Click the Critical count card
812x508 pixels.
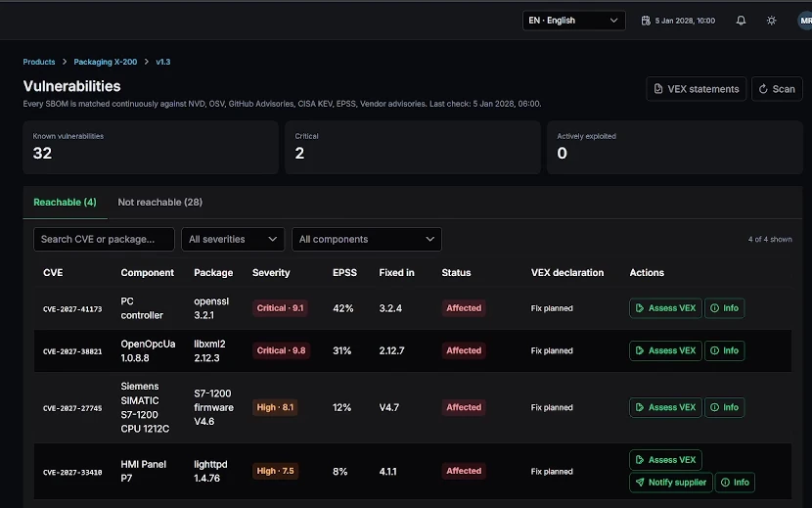pyautogui.click(x=413, y=147)
